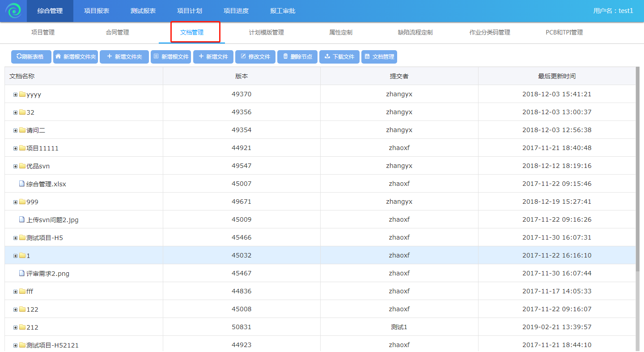Screen dimensions: 644x352
Task: Expand the 测试项目-H5 folder
Action: pos(15,238)
